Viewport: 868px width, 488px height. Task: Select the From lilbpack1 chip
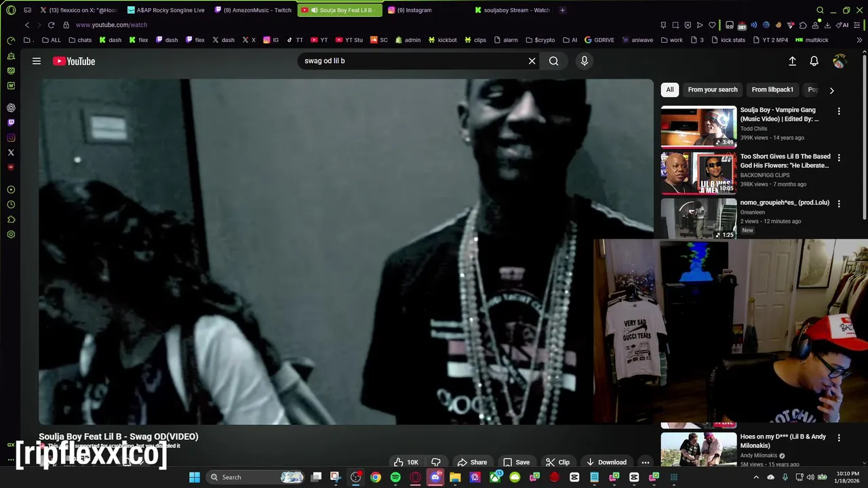772,89
